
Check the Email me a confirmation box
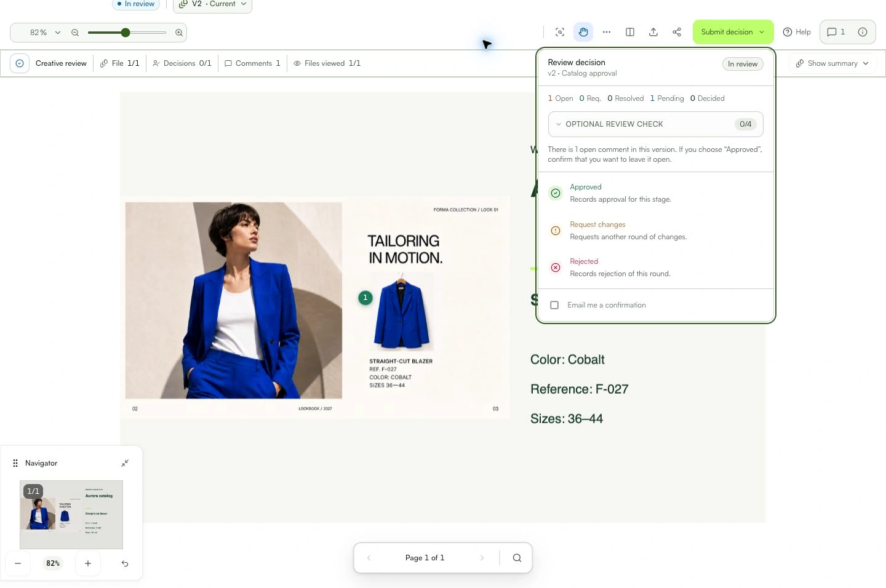pyautogui.click(x=554, y=305)
